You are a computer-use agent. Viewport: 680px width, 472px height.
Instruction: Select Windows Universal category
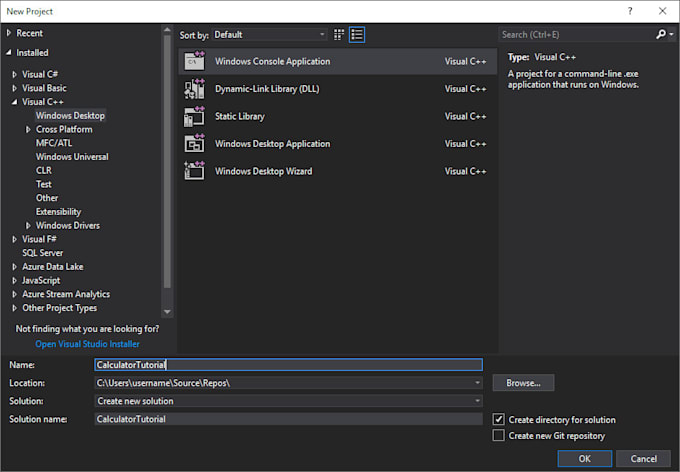pos(72,157)
